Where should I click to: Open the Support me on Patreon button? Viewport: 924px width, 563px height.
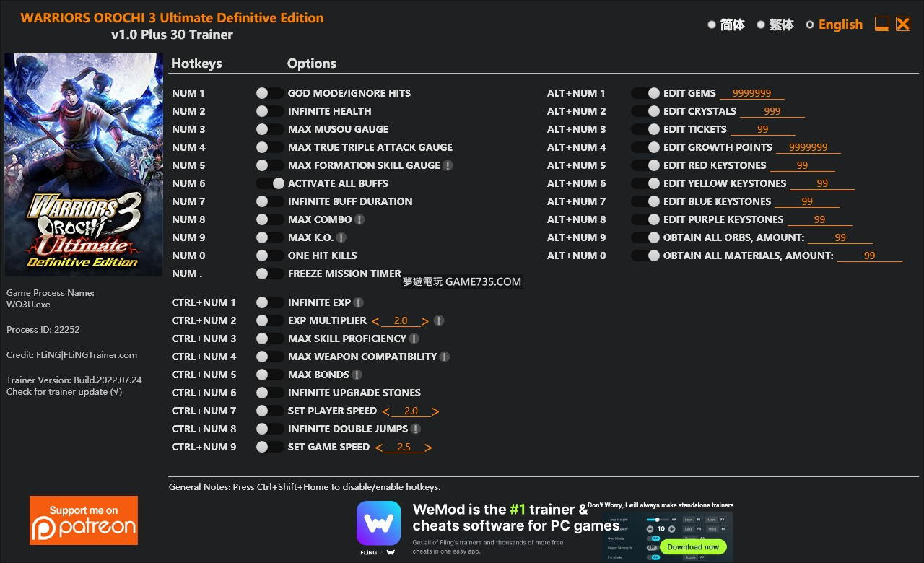[x=84, y=520]
